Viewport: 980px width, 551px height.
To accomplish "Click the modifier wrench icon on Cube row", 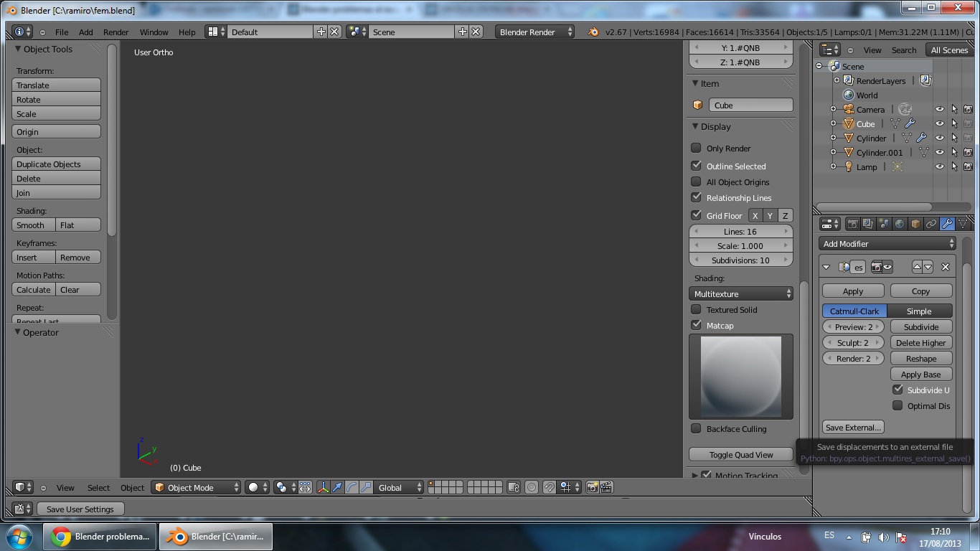I will [x=910, y=123].
